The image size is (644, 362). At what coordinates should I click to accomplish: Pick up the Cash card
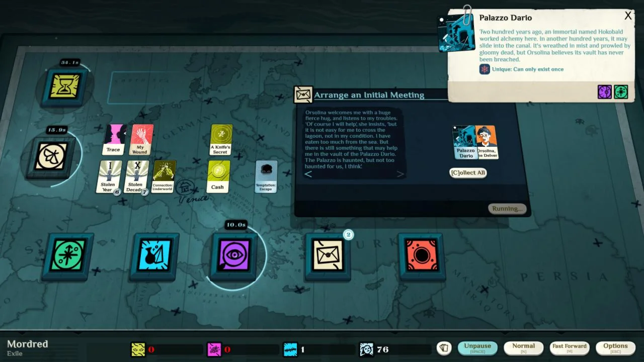(218, 176)
